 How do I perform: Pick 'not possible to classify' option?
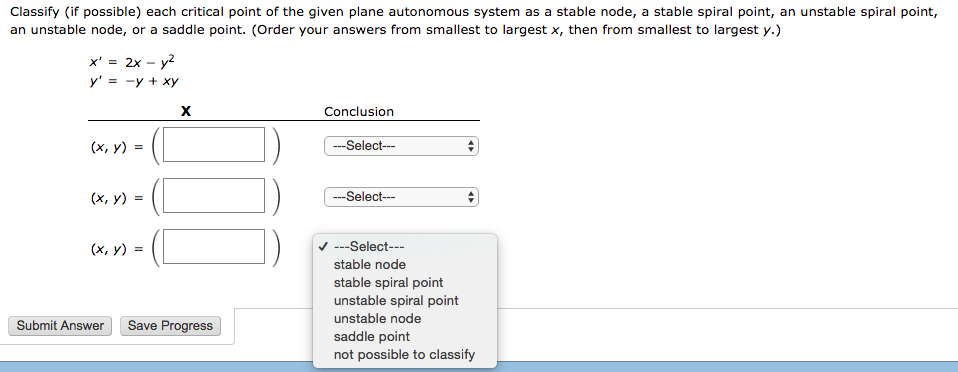(x=404, y=355)
